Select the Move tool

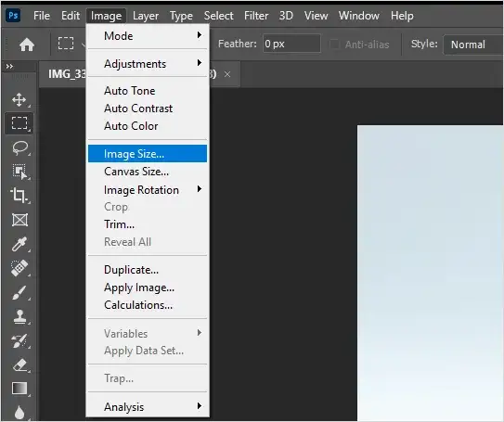[x=19, y=99]
